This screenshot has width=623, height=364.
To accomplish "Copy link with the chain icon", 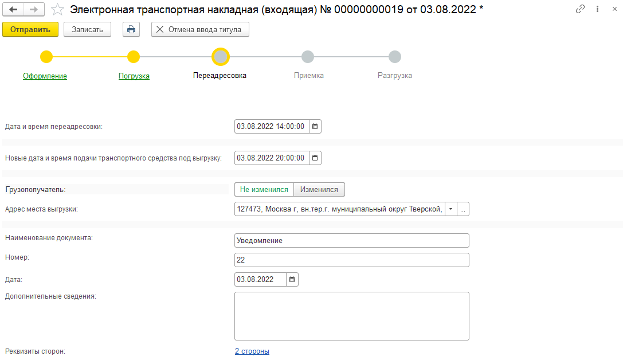I will (580, 9).
